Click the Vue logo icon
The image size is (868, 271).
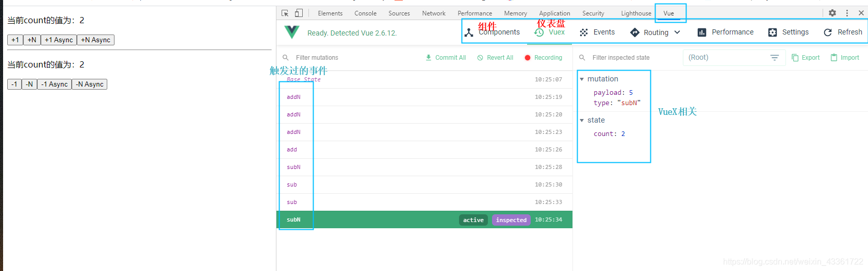(292, 32)
